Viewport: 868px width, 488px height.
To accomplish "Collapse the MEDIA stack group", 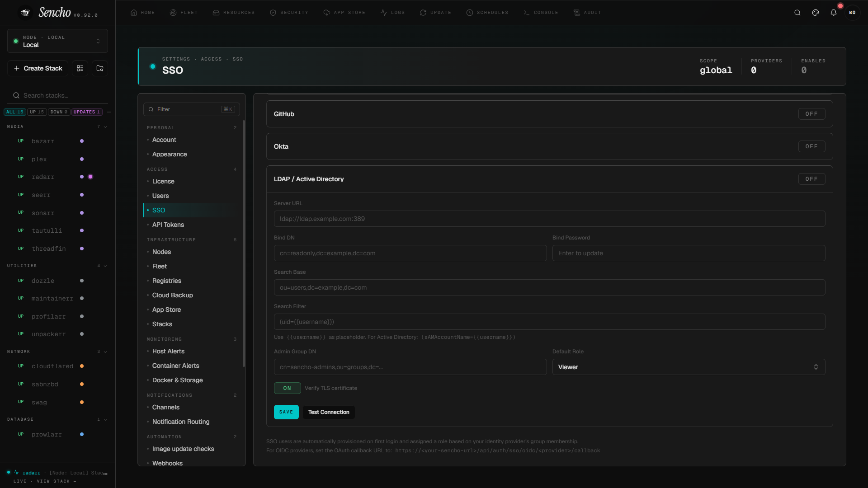I will click(105, 127).
